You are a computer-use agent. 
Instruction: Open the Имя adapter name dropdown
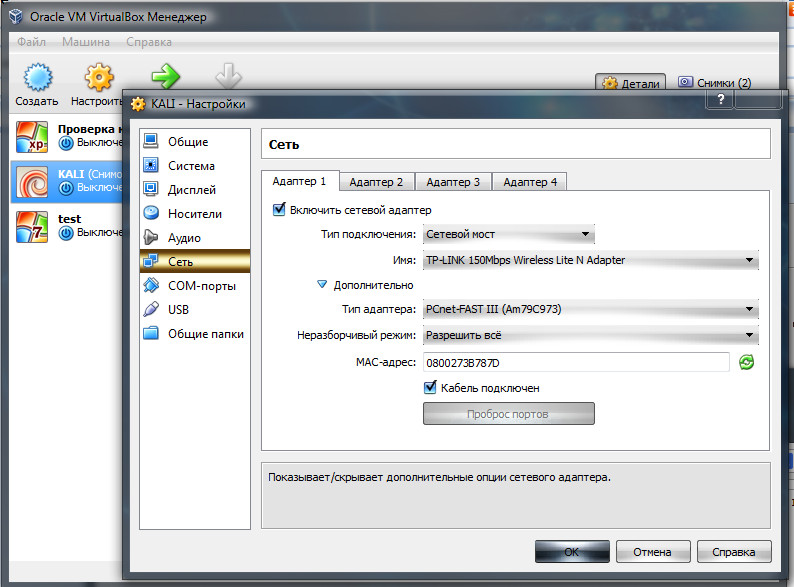[590, 260]
